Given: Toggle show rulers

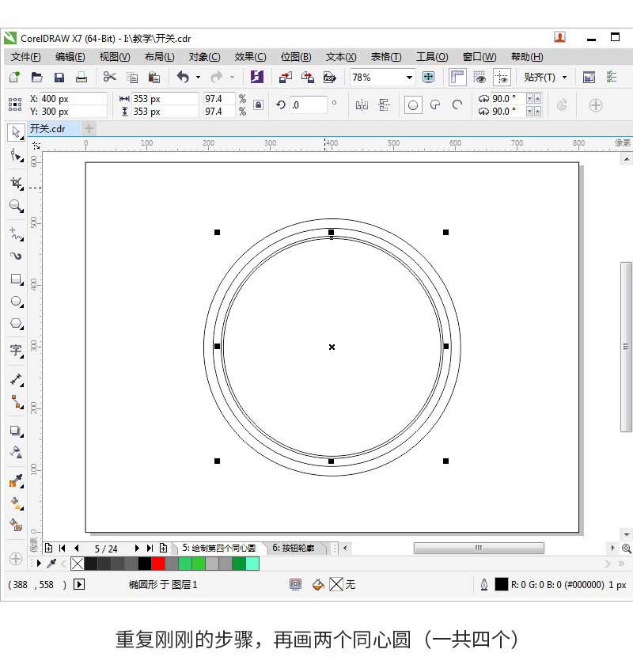Looking at the screenshot, I should 457,77.
